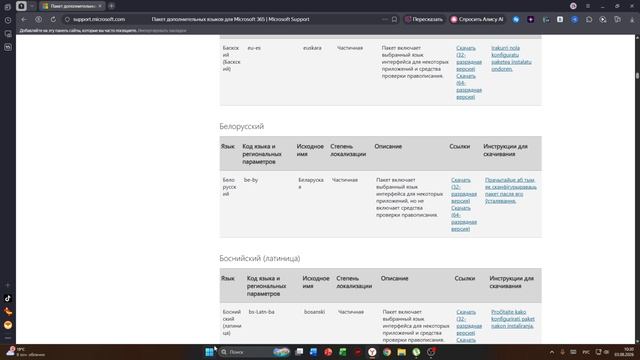Screen dimensions: 640x360
Task: Click the purple sparkle extension icon
Action: point(531,19)
